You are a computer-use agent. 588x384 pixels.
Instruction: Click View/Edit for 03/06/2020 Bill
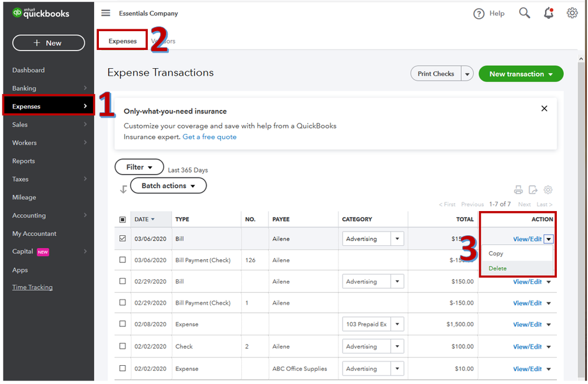[527, 239]
